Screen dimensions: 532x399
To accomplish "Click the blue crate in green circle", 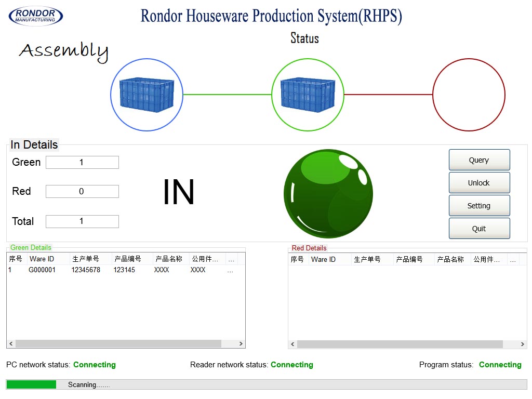I will click(308, 95).
